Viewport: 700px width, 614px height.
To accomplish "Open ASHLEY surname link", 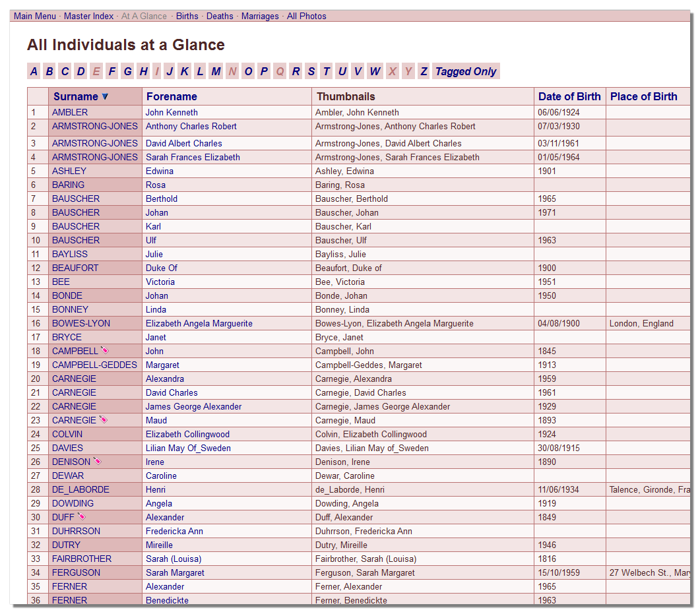I will 69,171.
